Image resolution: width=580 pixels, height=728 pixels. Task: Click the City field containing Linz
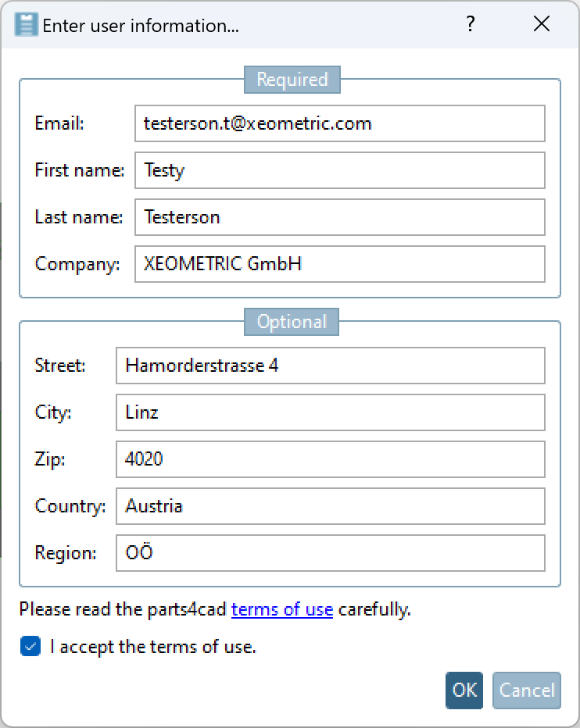331,412
